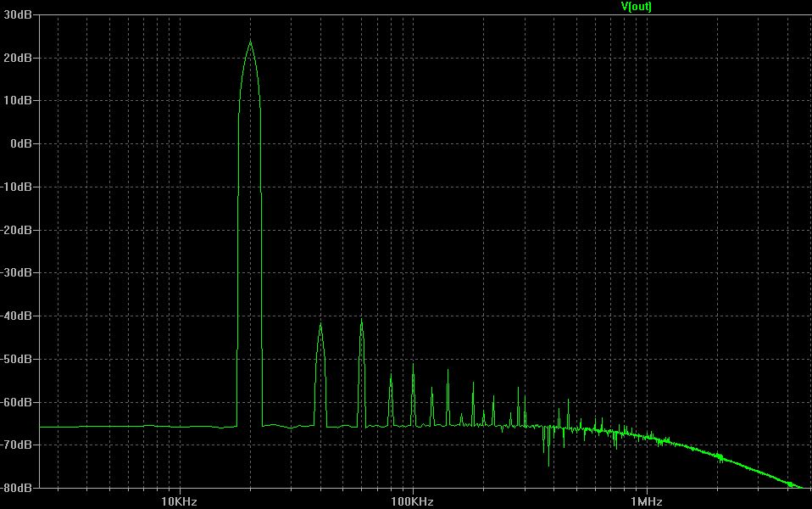Click the 10dB axis label
The width and height of the screenshot is (812, 509).
click(17, 100)
